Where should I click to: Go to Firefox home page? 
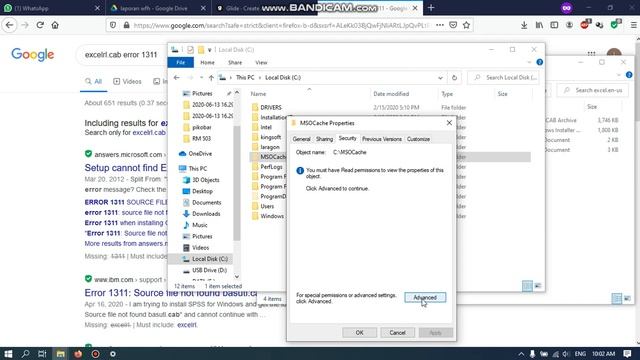pos(55,25)
